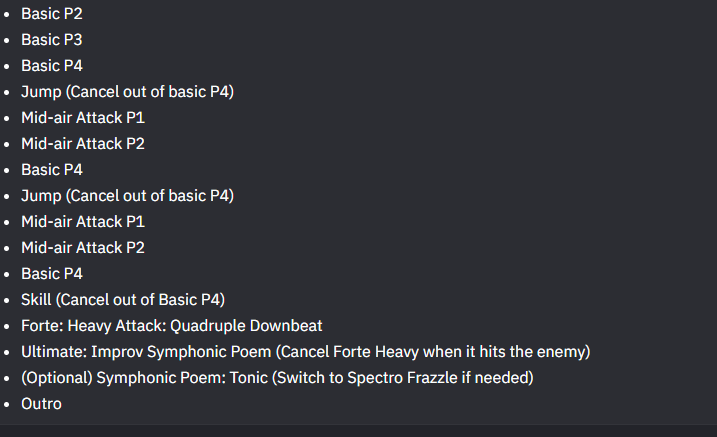This screenshot has height=437, width=717.
Task: Select the (Optional) Symphonic Poem: Tonic line
Action: 277,378
